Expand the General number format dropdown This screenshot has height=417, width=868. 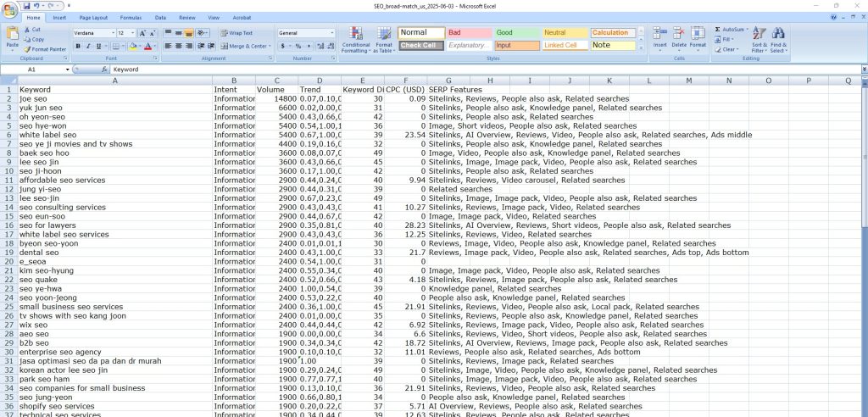pos(331,33)
